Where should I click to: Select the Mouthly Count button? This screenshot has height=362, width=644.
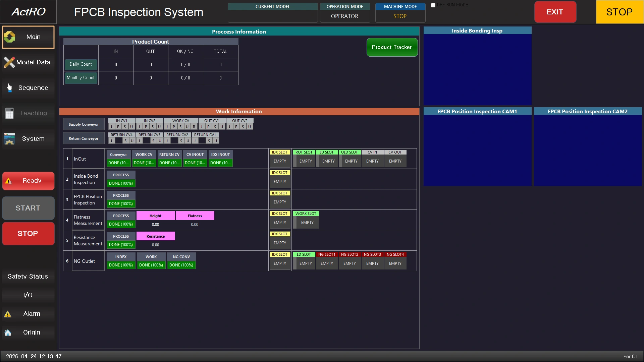(81, 78)
